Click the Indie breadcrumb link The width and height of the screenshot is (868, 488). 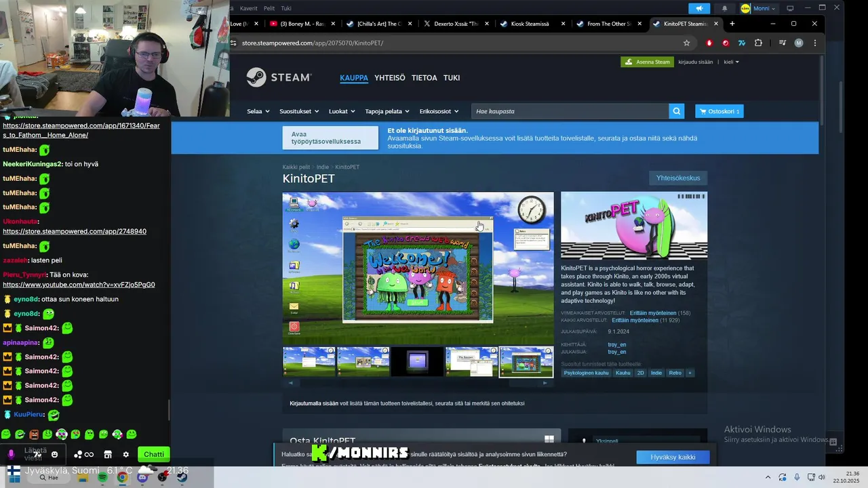tap(322, 167)
